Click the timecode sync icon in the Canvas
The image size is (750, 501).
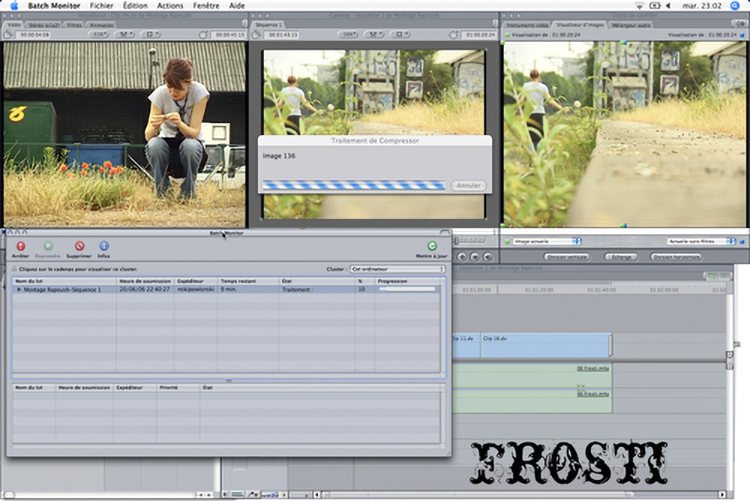(453, 35)
